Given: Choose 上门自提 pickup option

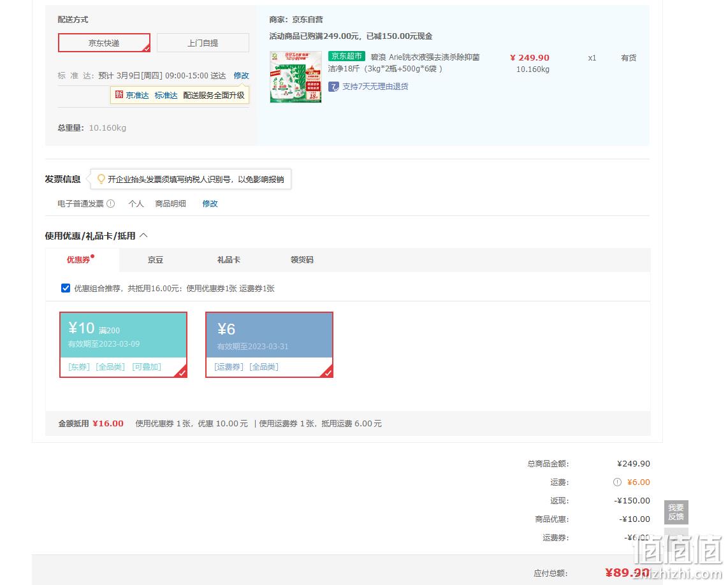Looking at the screenshot, I should (203, 43).
